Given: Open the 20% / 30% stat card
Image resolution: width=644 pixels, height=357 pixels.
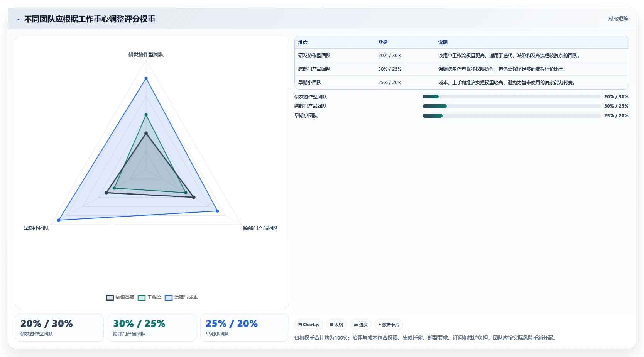Looking at the screenshot, I should pyautogui.click(x=59, y=327).
